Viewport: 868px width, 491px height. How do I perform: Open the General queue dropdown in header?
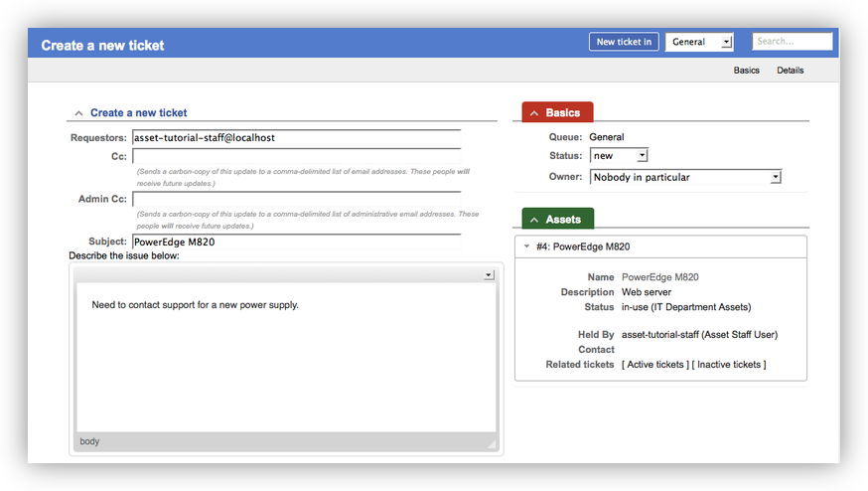(x=699, y=42)
